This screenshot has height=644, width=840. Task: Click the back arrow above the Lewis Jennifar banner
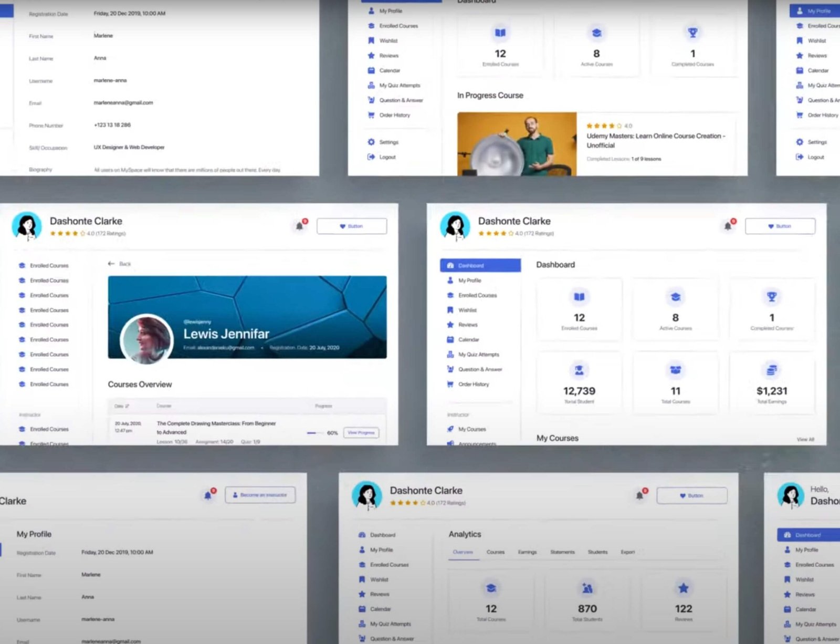[x=111, y=264]
